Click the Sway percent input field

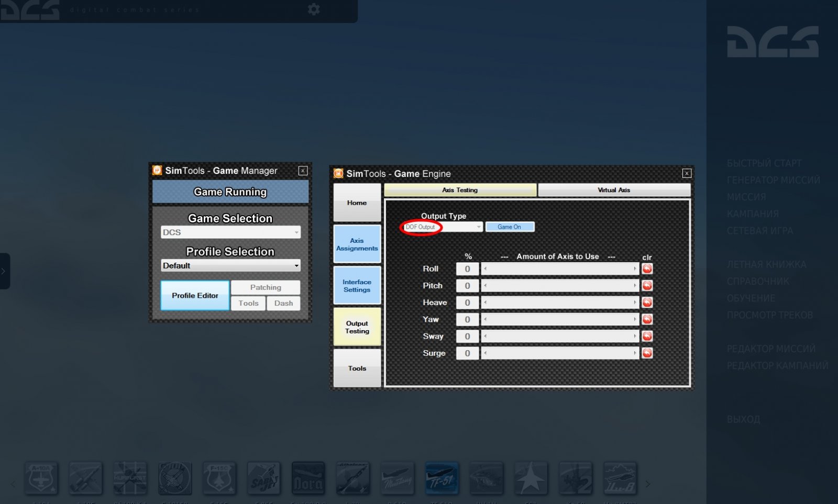click(x=467, y=337)
